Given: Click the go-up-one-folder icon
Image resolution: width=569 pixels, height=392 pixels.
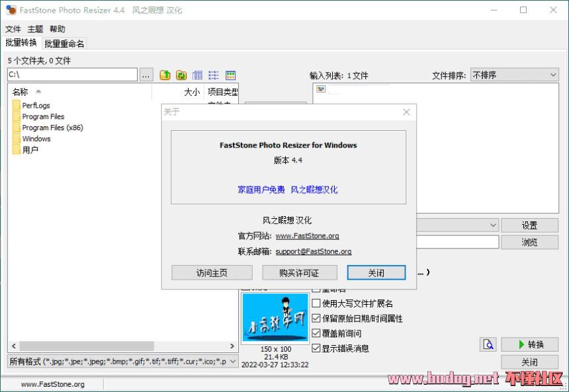Looking at the screenshot, I should point(165,75).
